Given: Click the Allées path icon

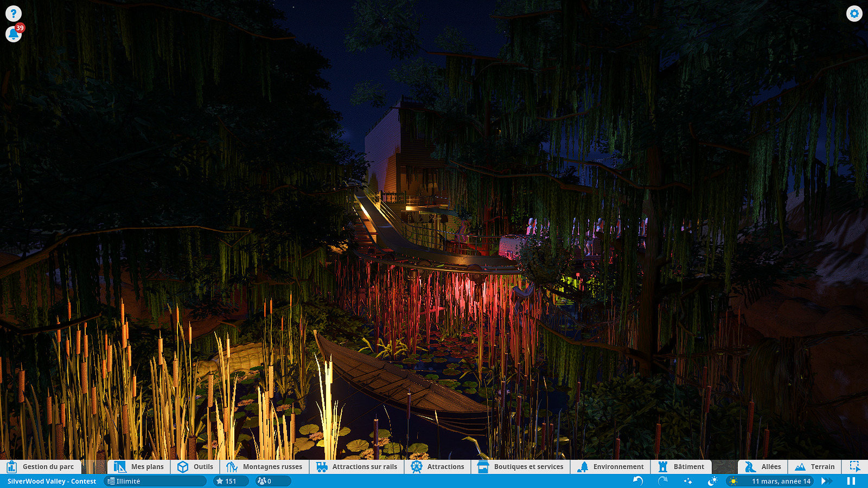Looking at the screenshot, I should click(750, 467).
